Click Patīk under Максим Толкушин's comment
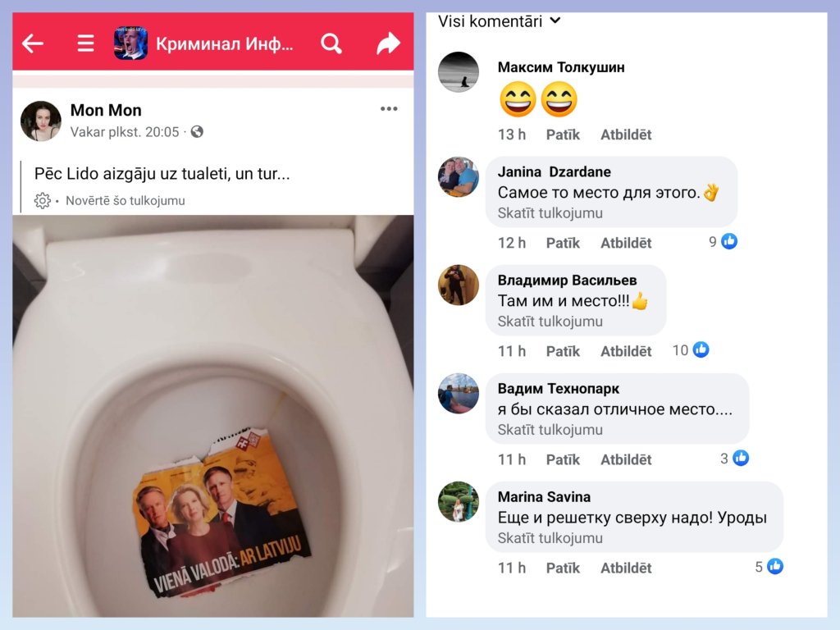Screen dimensions: 840x630 [563, 135]
